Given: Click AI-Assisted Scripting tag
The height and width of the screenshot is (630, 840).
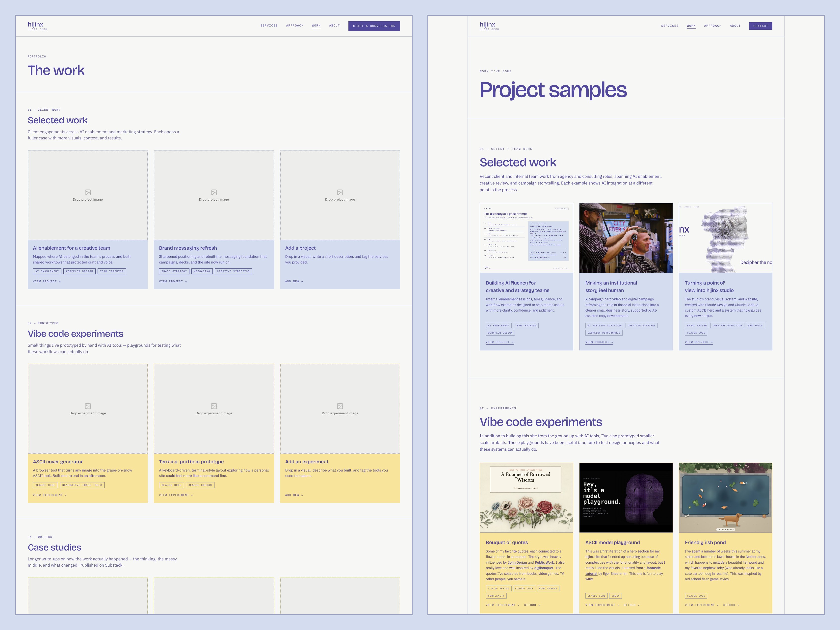Looking at the screenshot, I should pyautogui.click(x=604, y=325).
